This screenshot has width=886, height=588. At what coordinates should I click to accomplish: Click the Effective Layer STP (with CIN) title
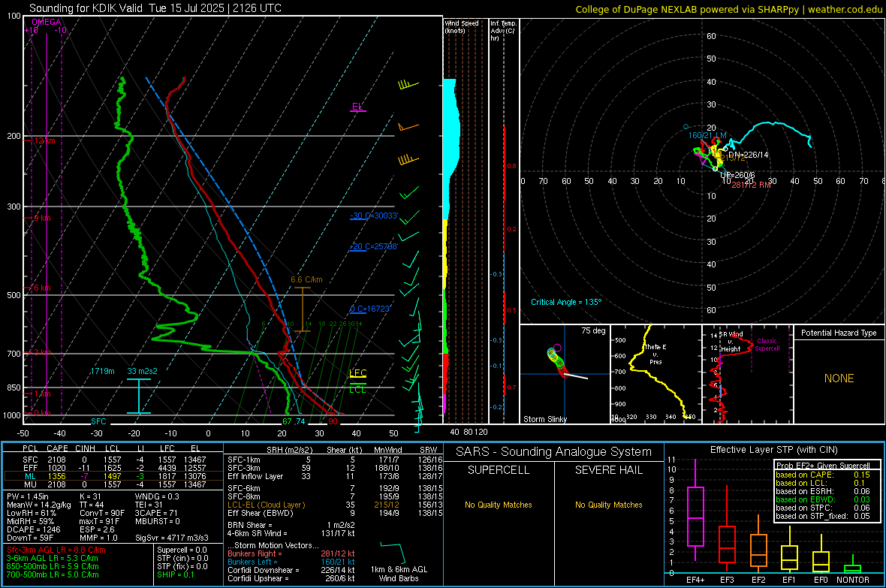(x=774, y=450)
